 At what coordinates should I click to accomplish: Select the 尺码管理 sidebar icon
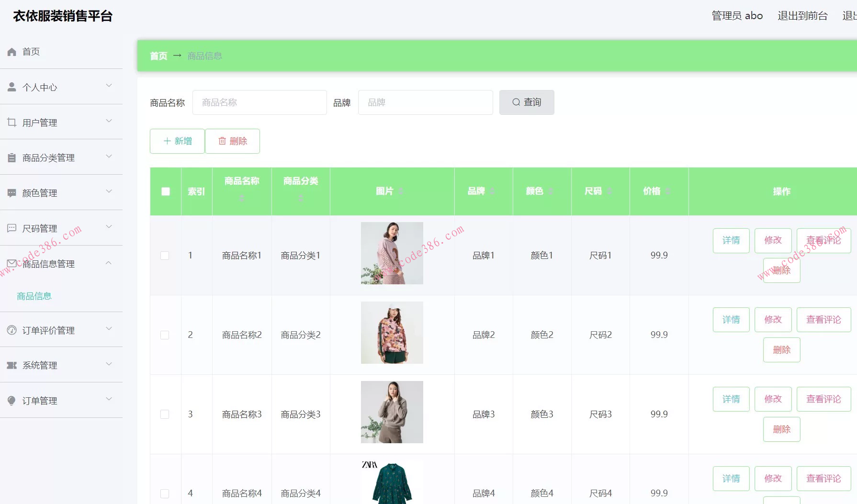point(11,228)
